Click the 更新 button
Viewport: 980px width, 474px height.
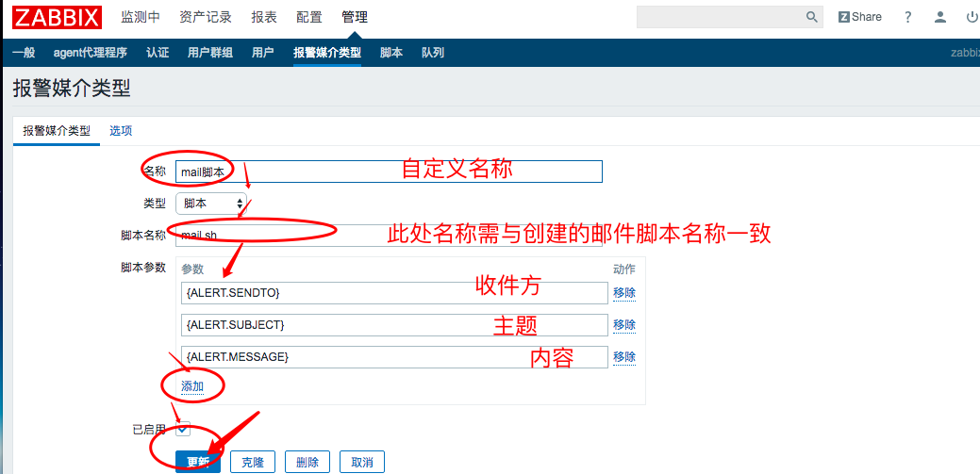(198, 462)
